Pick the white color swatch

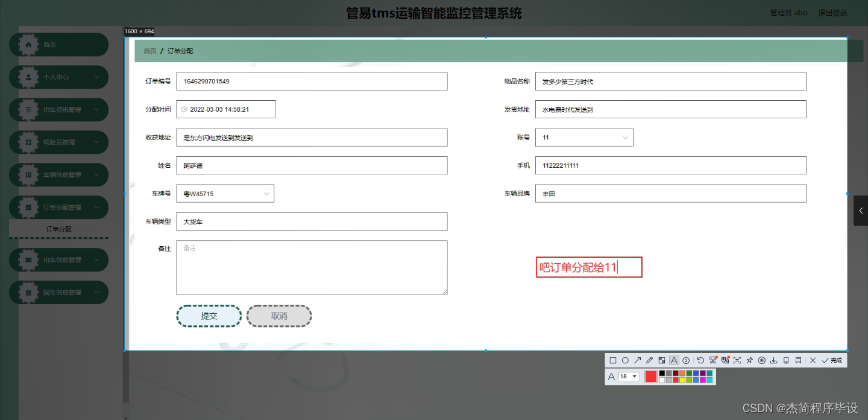662,380
